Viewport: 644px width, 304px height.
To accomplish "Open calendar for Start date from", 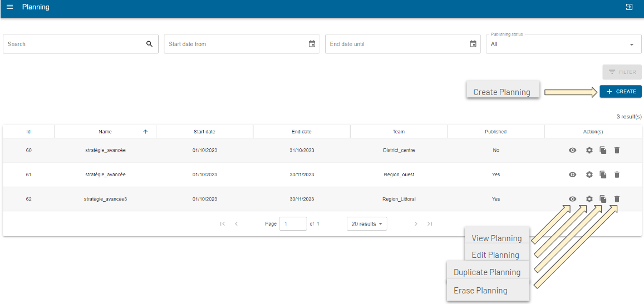I will [312, 44].
